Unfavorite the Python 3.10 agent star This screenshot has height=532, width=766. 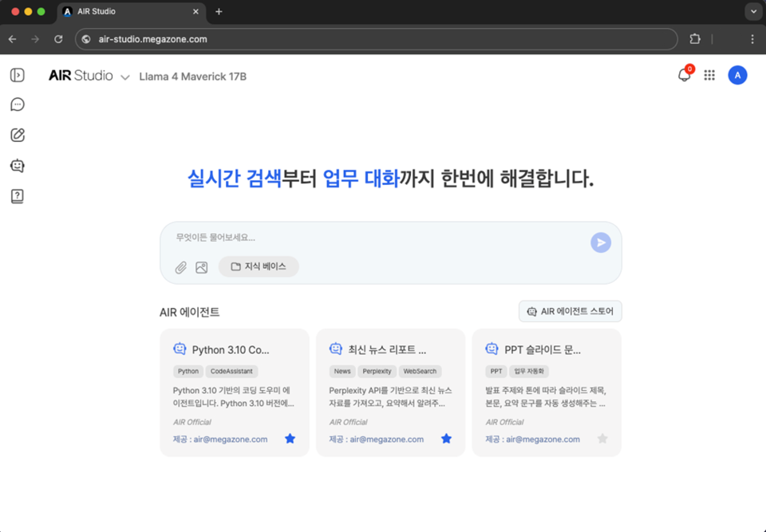290,438
